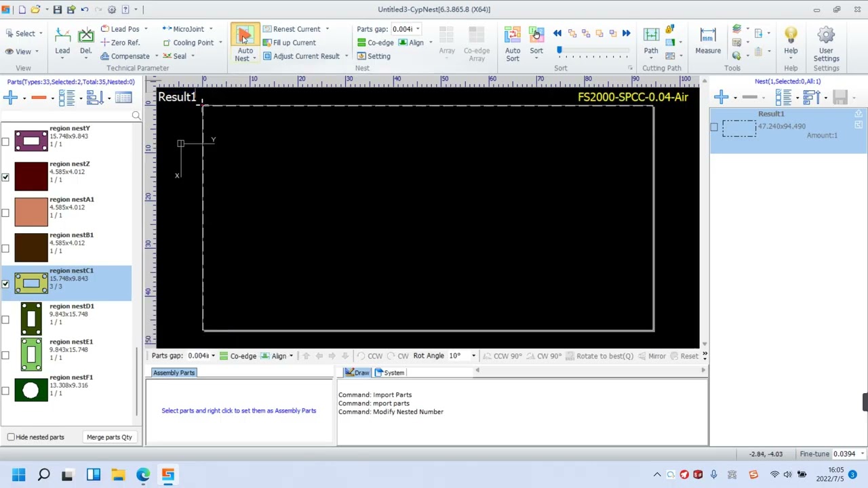This screenshot has width=868, height=488.
Task: Click the Sort icon in ribbon
Action: pyautogui.click(x=536, y=35)
